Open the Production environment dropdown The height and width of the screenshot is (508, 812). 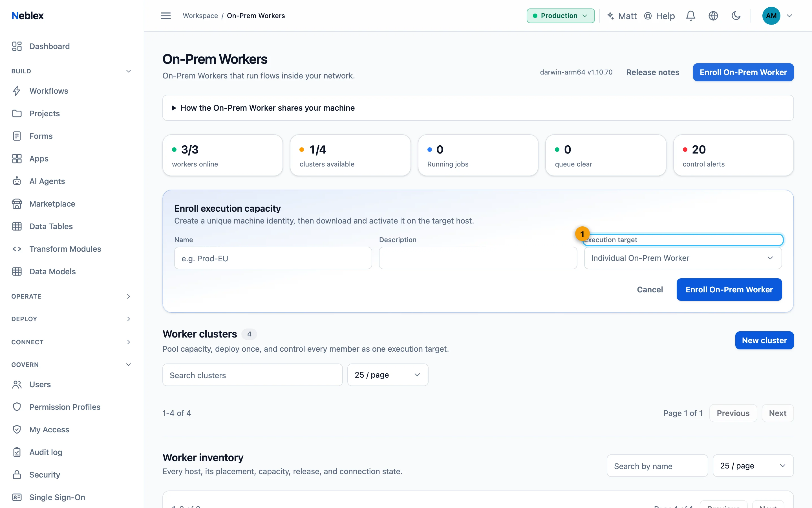[x=560, y=16]
